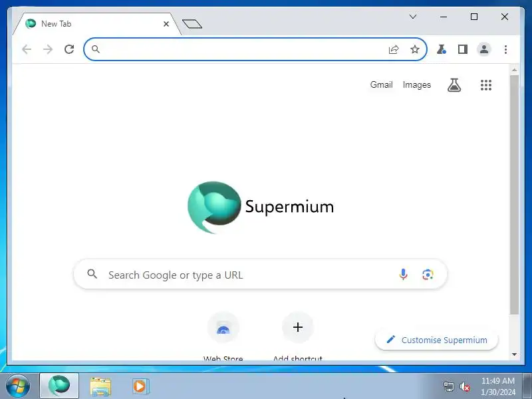Viewport: 532px width, 399px height.
Task: Open the three-dot browser menu
Action: point(505,49)
